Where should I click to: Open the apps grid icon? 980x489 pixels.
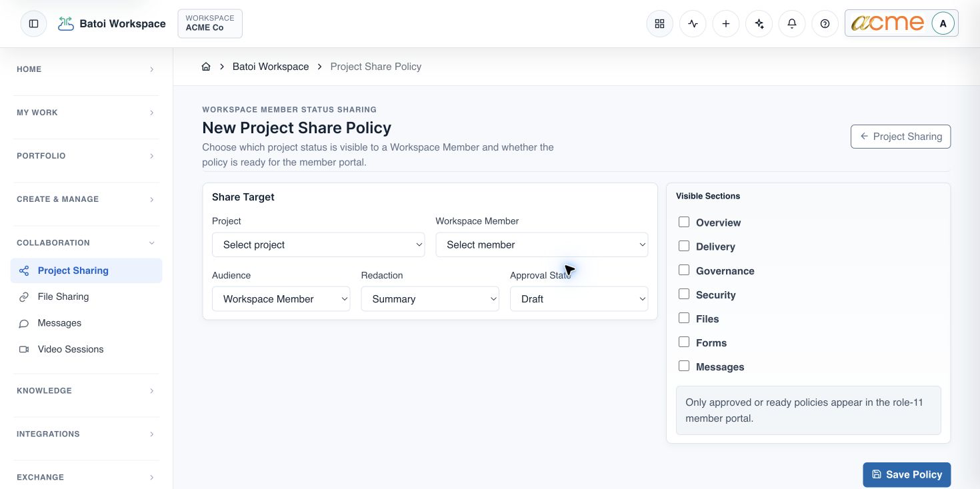pos(659,24)
